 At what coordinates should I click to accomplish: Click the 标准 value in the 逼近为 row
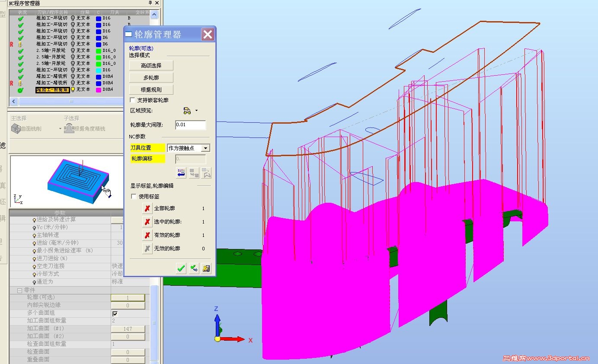coord(118,282)
